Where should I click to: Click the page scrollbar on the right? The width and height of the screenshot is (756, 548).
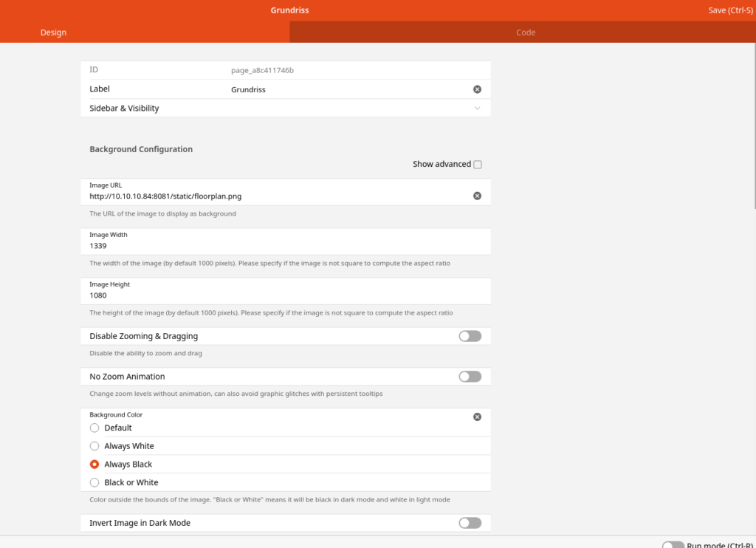point(752,126)
